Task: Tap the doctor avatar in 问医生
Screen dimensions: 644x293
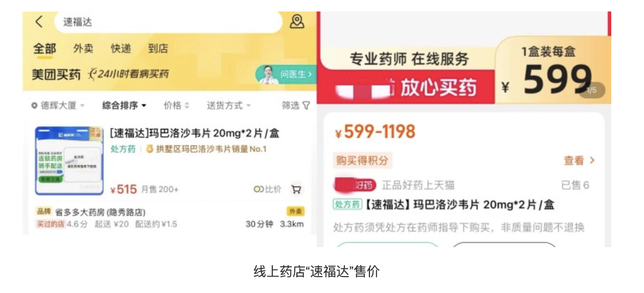Action: coord(268,75)
